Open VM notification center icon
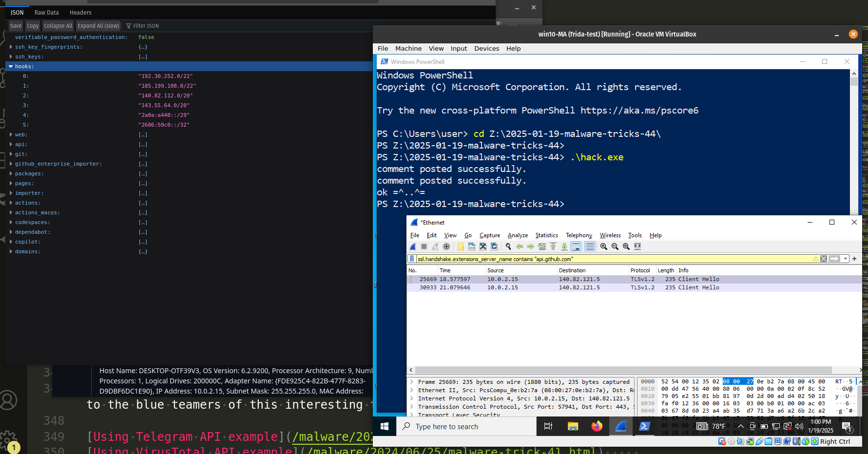868x454 pixels. 847,427
